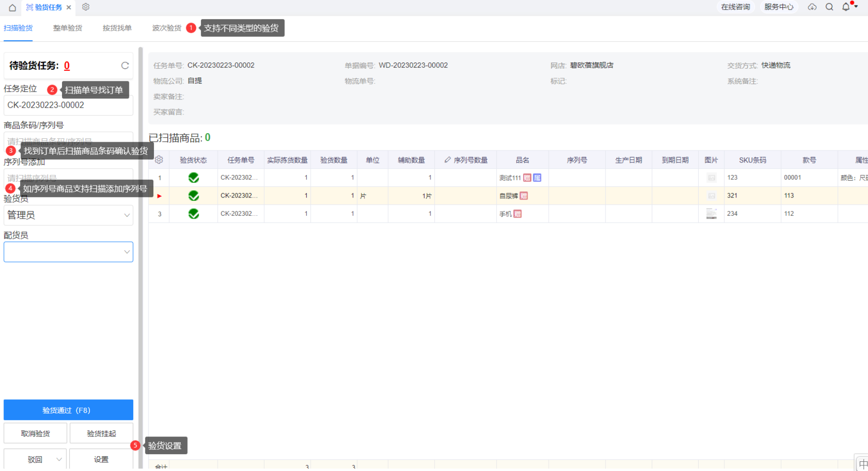Click the green check status in 自尿裤 row
This screenshot has height=471, width=868.
pyautogui.click(x=194, y=196)
